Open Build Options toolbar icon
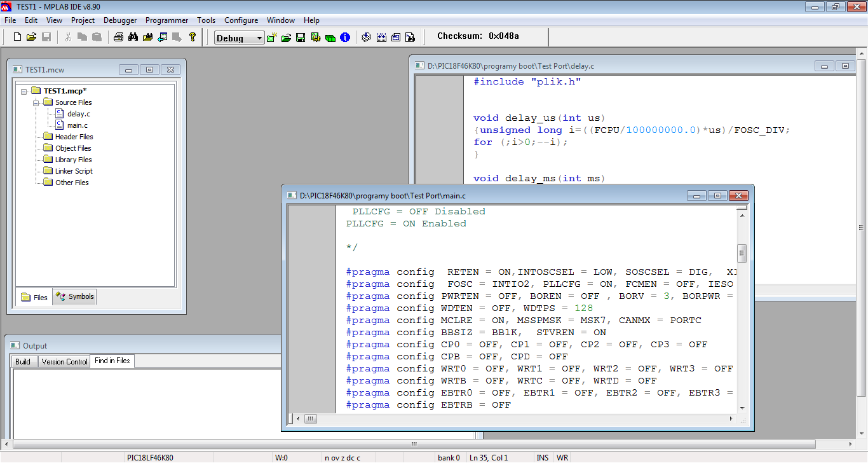Viewport: 868px width, 463px height. pyautogui.click(x=316, y=38)
